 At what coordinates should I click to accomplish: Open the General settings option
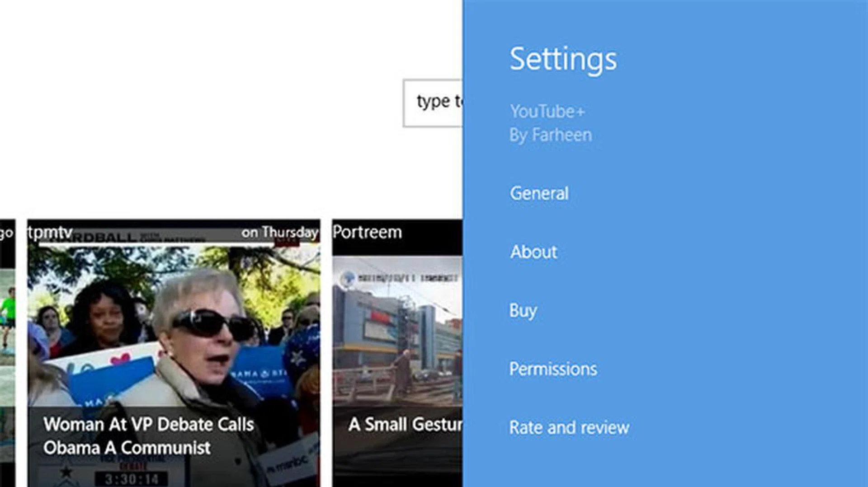coord(539,193)
